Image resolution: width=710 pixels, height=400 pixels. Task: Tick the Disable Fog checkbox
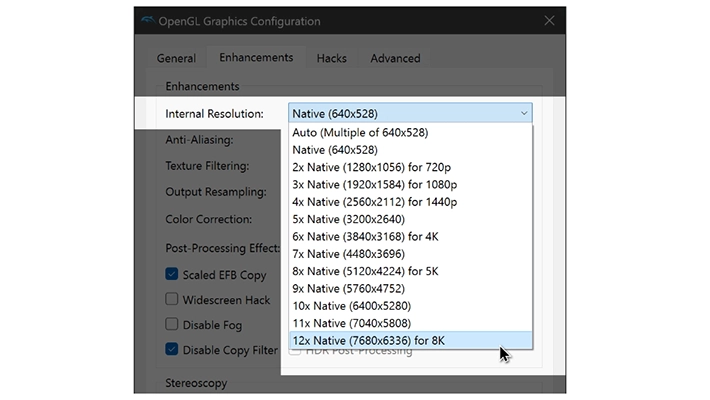(x=172, y=324)
